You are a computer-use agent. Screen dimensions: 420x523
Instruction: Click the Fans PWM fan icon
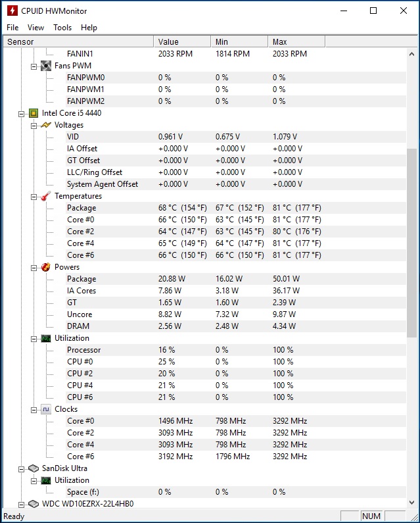click(46, 66)
